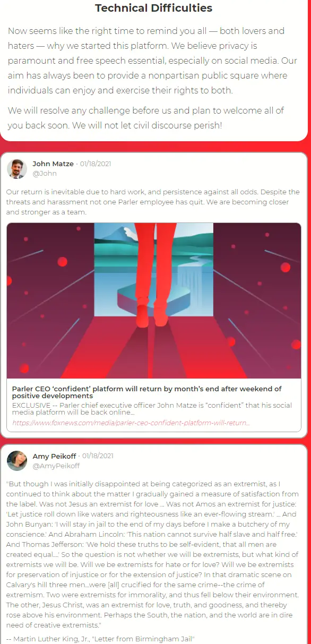Screen dimensions: 311x644
Task: Click John Matze's profile avatar
Action: pos(17,168)
